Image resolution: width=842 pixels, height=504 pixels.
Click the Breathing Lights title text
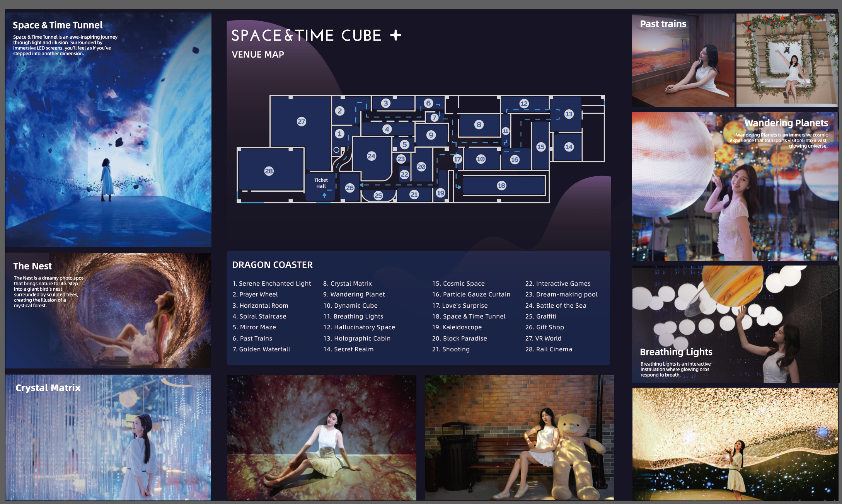tap(676, 352)
